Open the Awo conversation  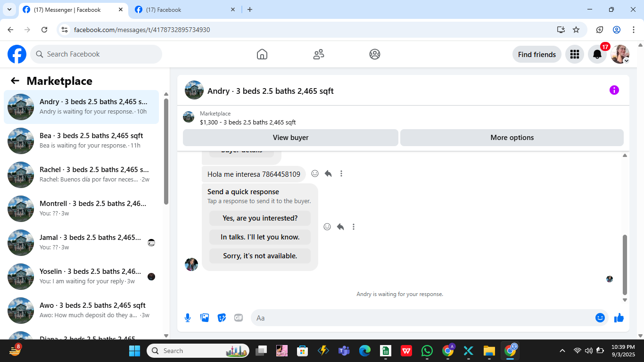pos(81,311)
